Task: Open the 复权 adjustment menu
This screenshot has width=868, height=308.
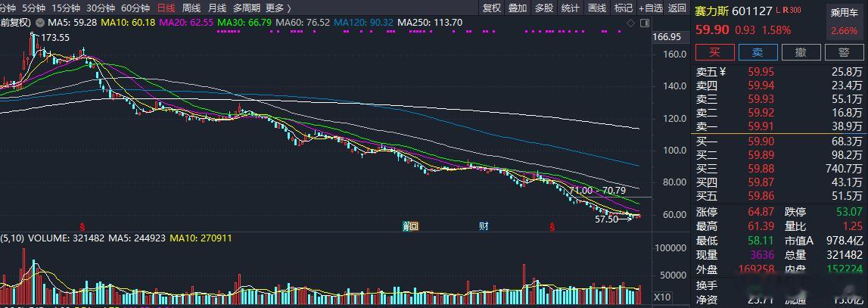Action: 492,8
